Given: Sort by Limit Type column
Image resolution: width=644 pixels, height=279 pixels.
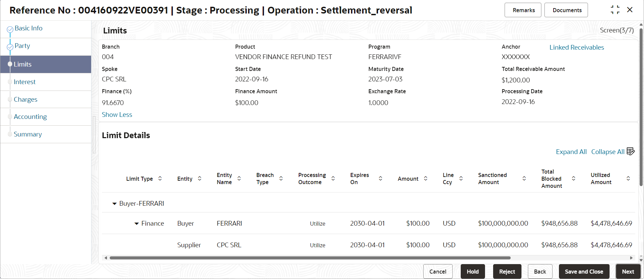Looking at the screenshot, I should tap(160, 179).
